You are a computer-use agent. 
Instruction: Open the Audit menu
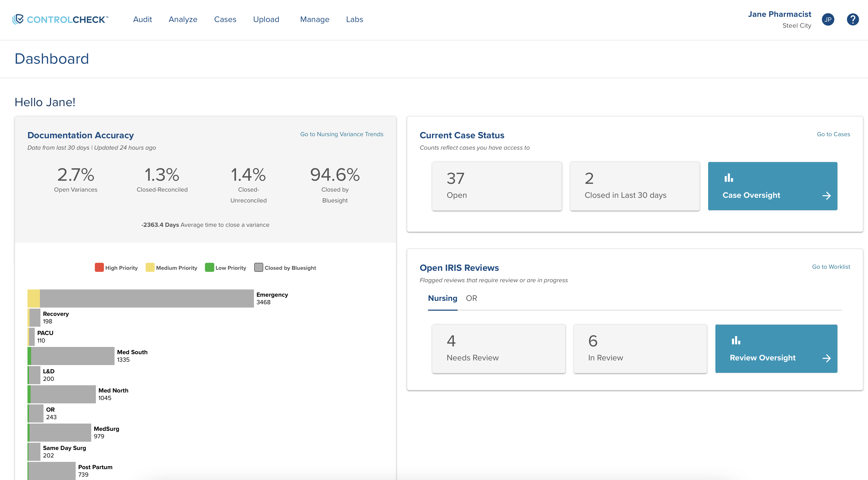click(142, 19)
